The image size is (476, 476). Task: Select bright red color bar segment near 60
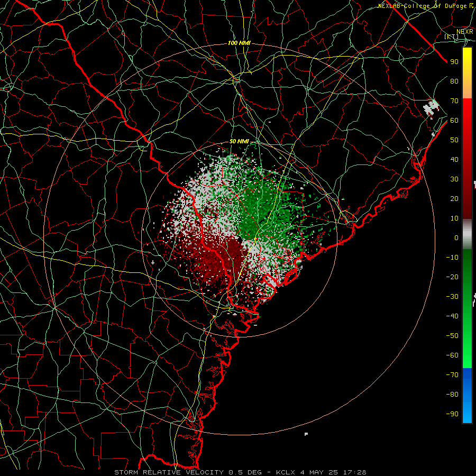click(x=467, y=118)
